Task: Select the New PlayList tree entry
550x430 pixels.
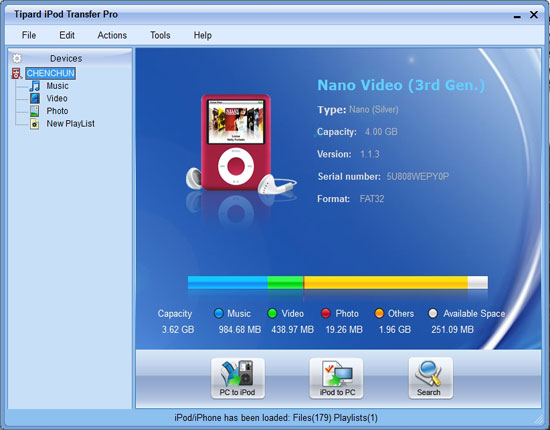Action: coord(71,124)
